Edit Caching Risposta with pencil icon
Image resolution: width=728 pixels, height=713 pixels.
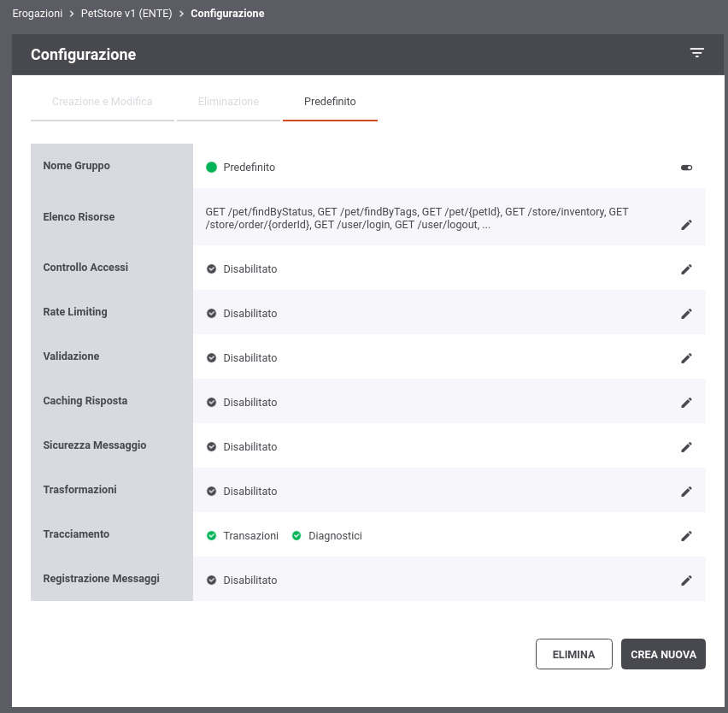point(686,403)
